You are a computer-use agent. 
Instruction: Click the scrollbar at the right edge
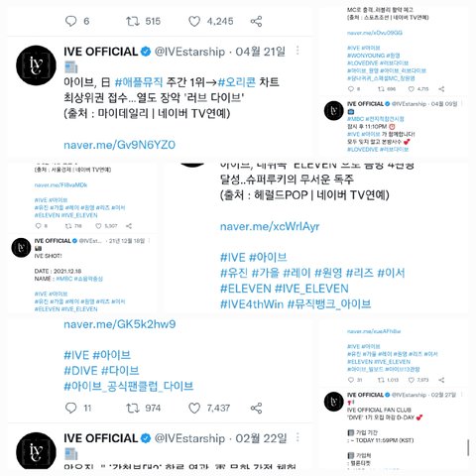tap(468, 448)
